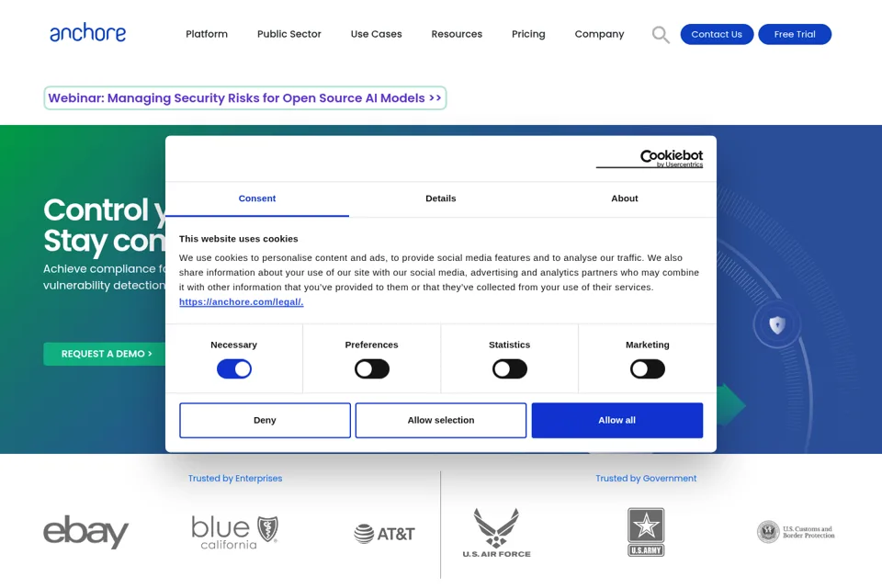This screenshot has height=588, width=882.
Task: Switch to the Details tab
Action: [x=441, y=198]
